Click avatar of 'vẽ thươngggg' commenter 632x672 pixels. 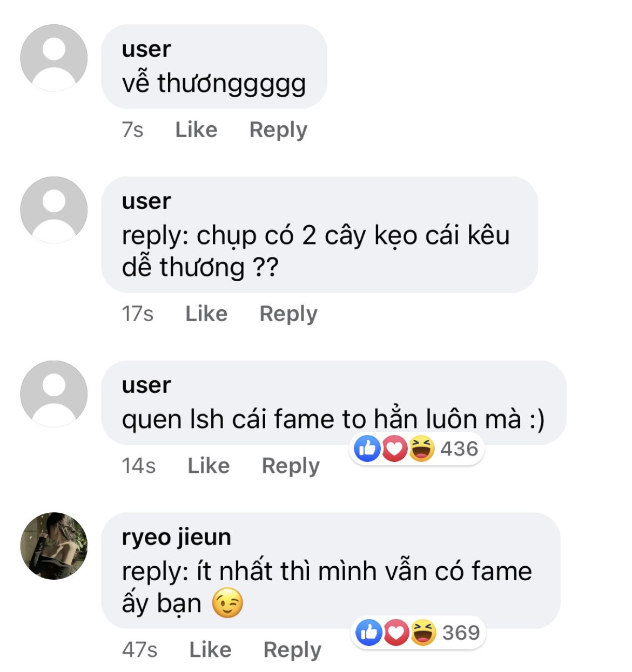(53, 58)
